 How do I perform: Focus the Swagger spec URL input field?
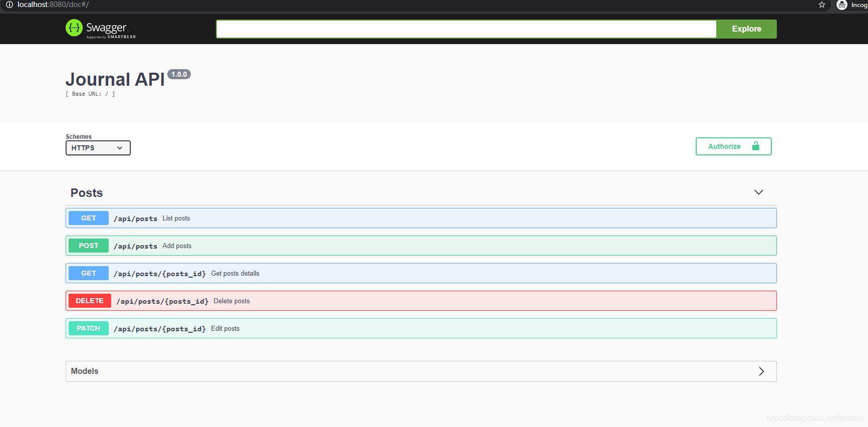pos(466,29)
